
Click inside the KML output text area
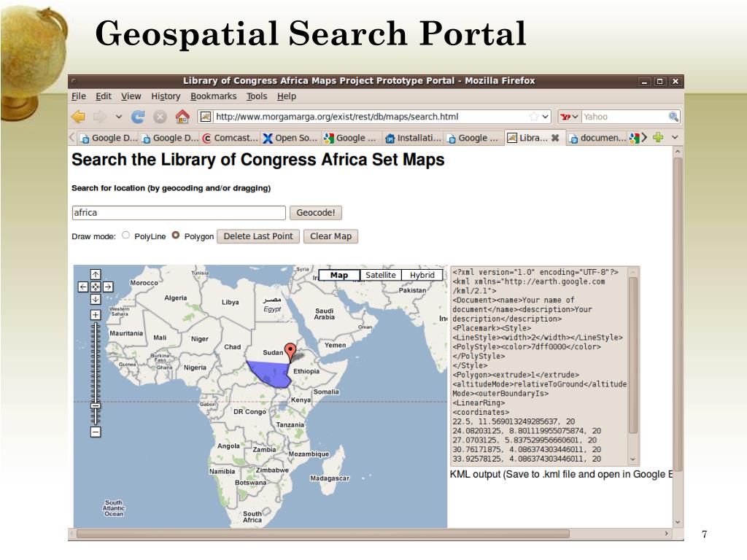(x=539, y=366)
